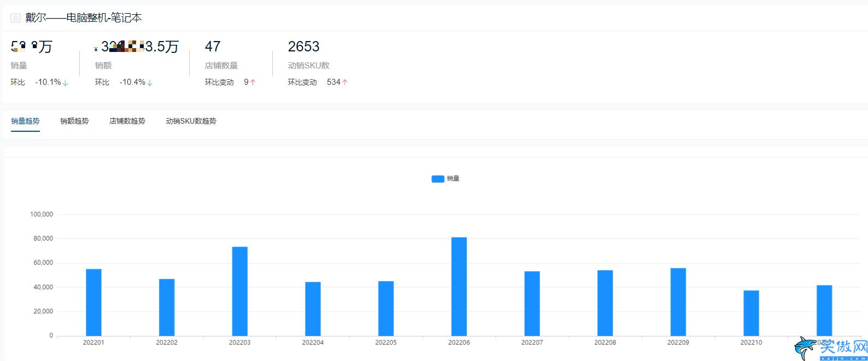Click the 动销SKU数 metric label
868x361 pixels.
coord(309,66)
